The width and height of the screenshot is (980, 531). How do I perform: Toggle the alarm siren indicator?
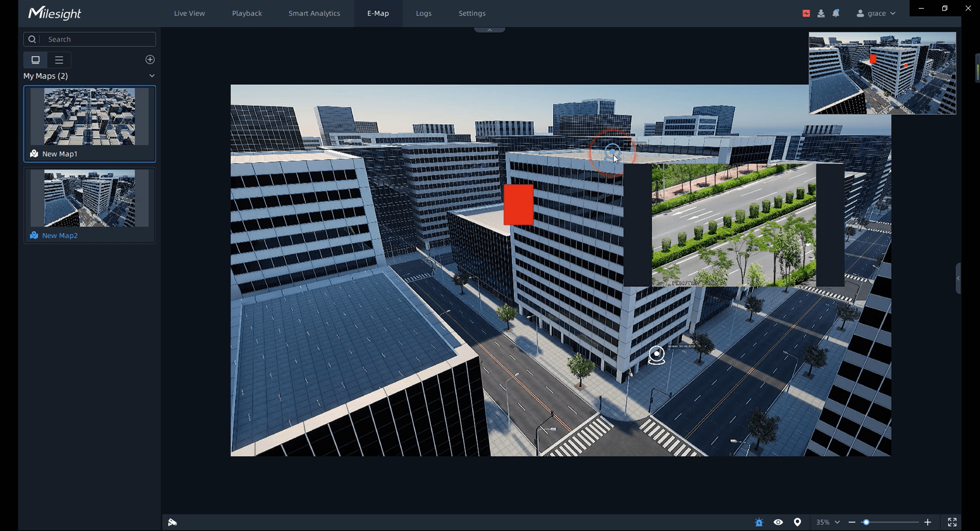coord(759,522)
